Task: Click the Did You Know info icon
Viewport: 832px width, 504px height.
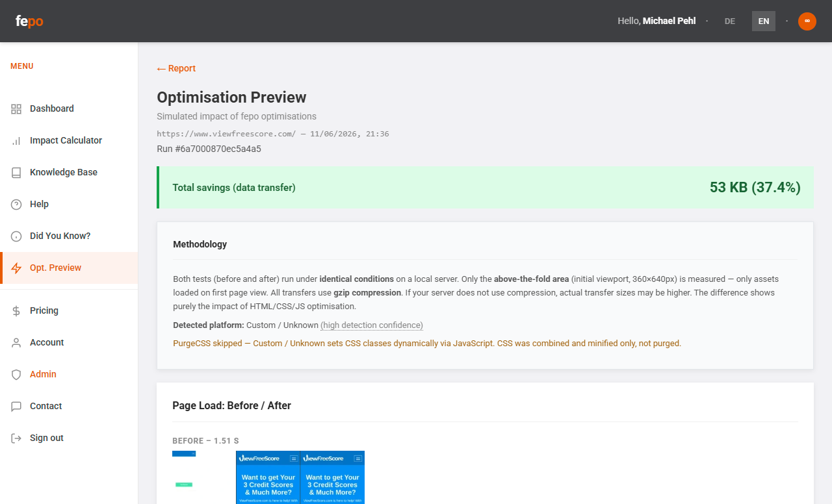Action: click(16, 236)
